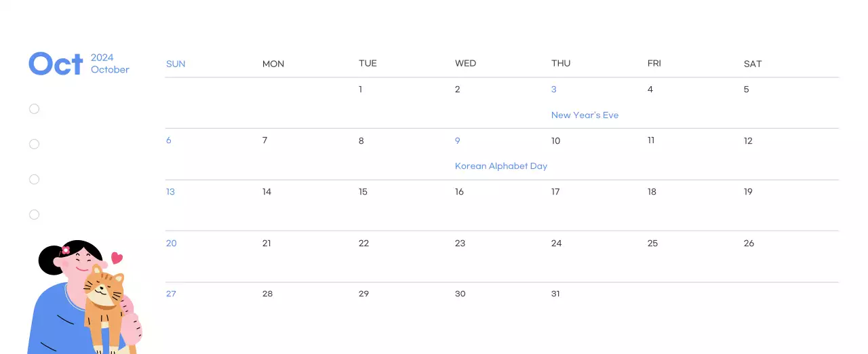Click the 2024 October label
868x354 pixels.
click(110, 64)
